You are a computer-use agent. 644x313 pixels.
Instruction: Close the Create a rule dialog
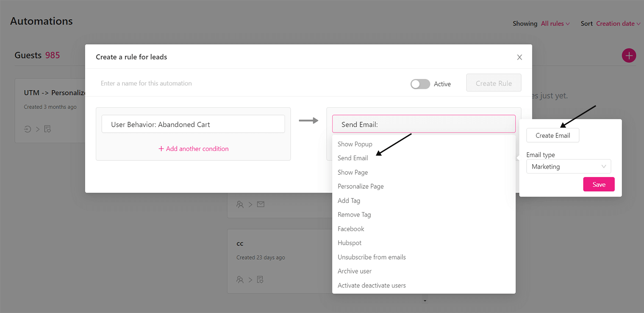519,57
